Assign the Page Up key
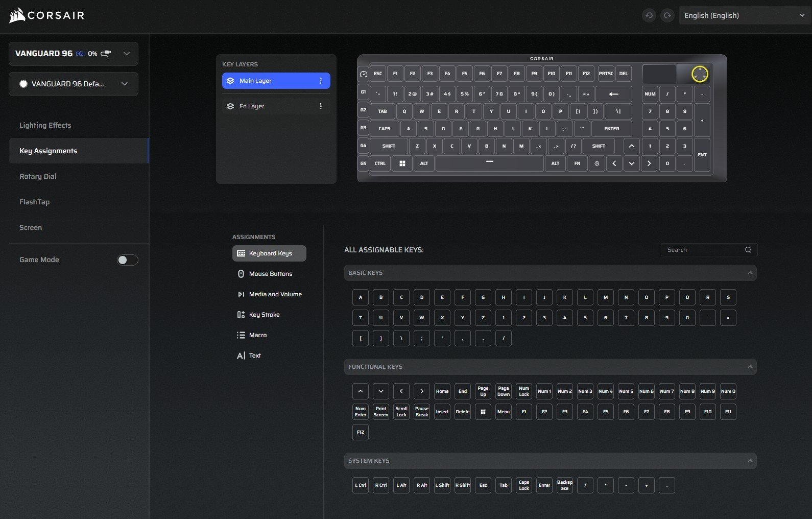Image resolution: width=812 pixels, height=519 pixels. (x=483, y=391)
